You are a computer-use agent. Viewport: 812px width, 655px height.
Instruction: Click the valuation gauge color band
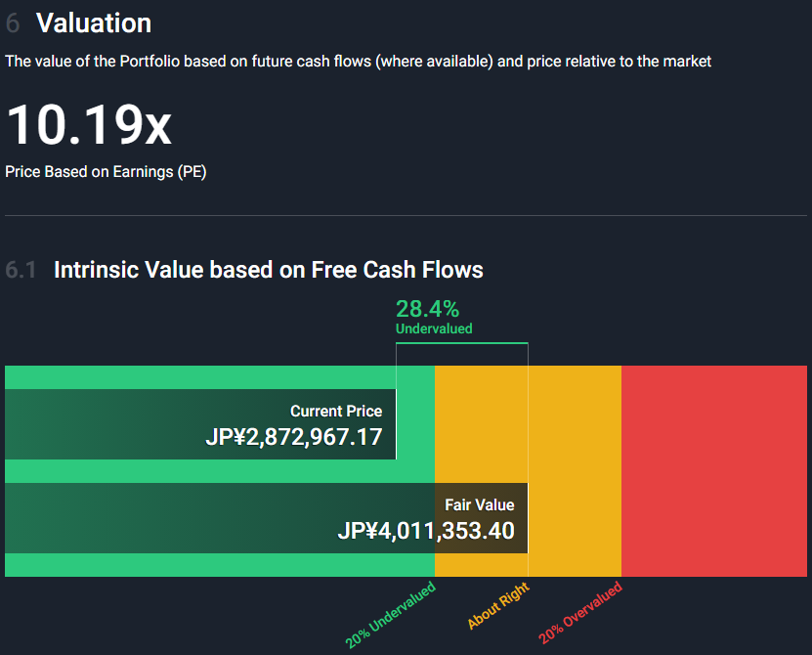pos(406,469)
